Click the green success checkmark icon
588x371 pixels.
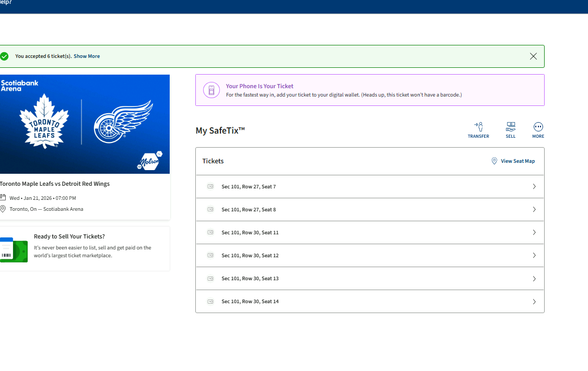[4, 56]
